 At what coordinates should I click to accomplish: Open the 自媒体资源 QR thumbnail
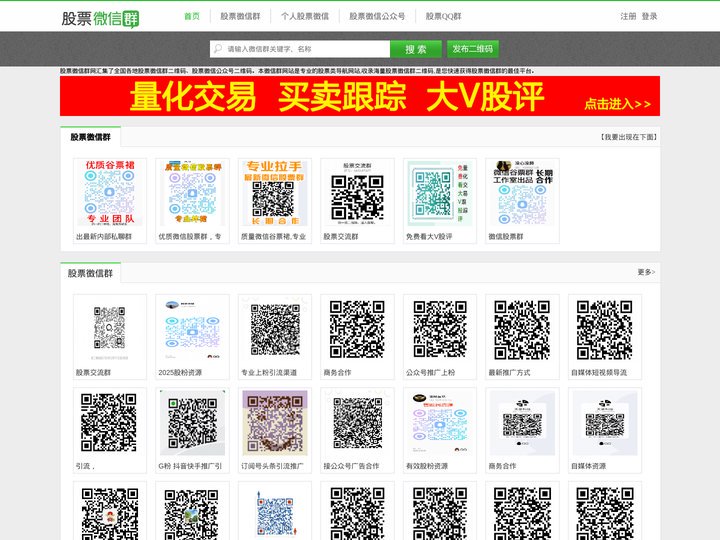coord(605,422)
